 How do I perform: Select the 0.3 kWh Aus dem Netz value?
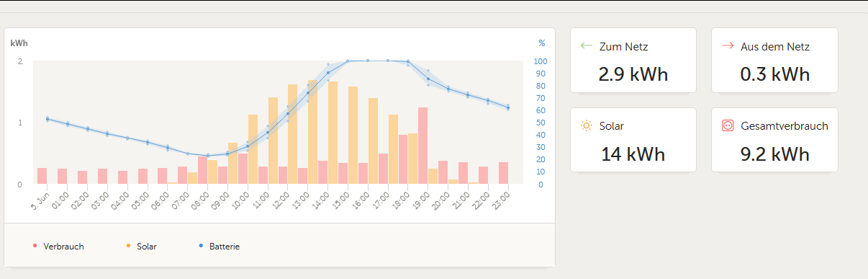(x=774, y=75)
